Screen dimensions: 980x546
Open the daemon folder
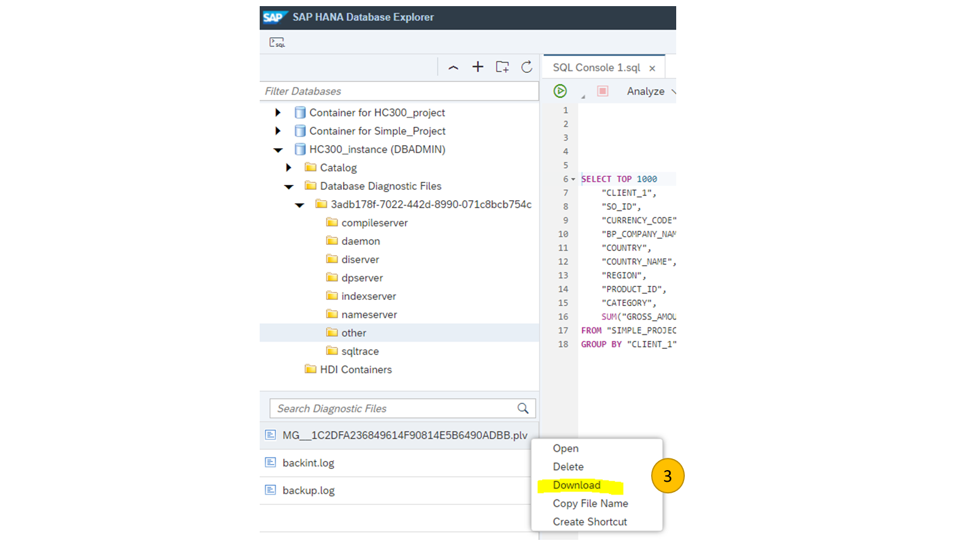pyautogui.click(x=361, y=241)
